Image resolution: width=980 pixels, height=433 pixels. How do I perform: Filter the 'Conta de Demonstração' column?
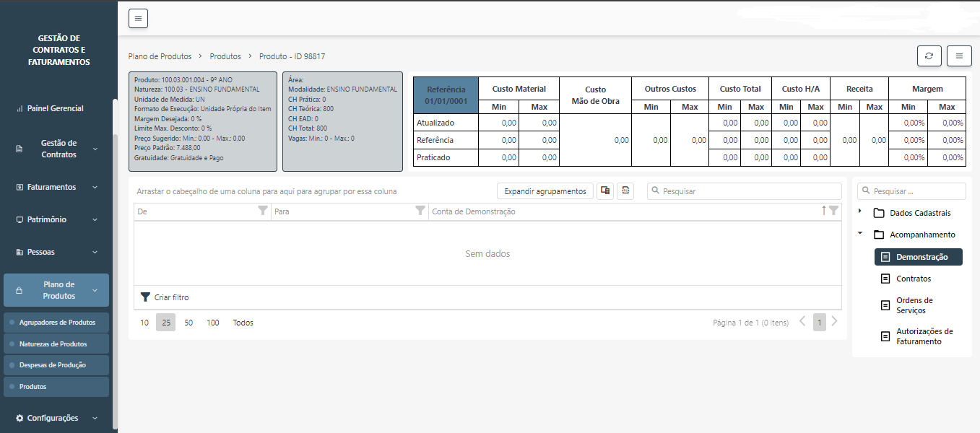(834, 211)
